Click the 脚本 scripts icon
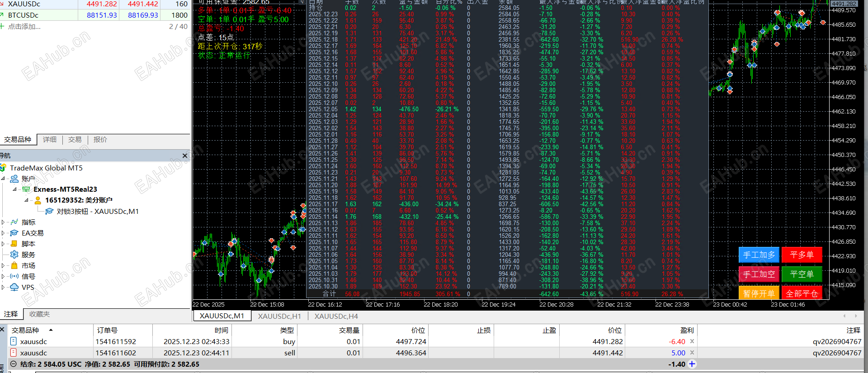 click(14, 244)
